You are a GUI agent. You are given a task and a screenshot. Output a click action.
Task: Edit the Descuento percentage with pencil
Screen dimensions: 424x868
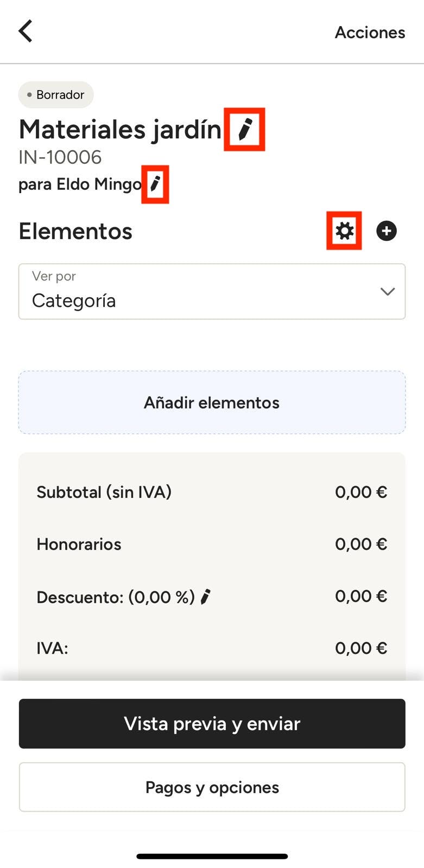click(205, 597)
